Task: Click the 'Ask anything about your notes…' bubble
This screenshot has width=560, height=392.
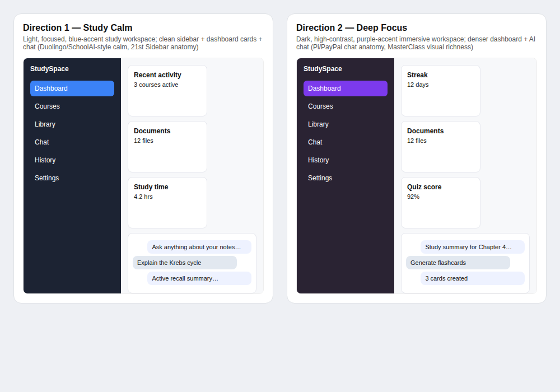Action: [x=199, y=247]
